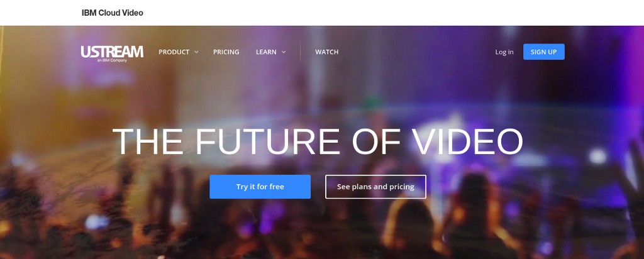Open the PRODUCT dropdown chevron

196,52
